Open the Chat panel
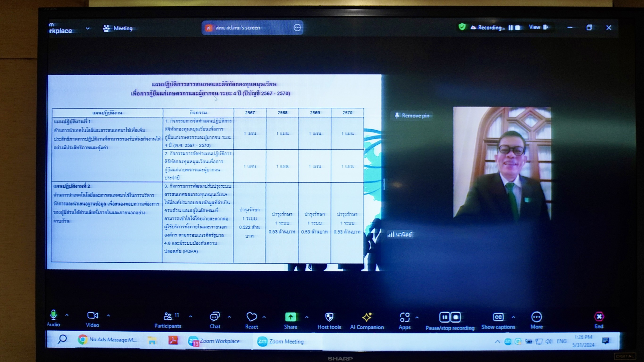The image size is (644, 362). pos(215,321)
